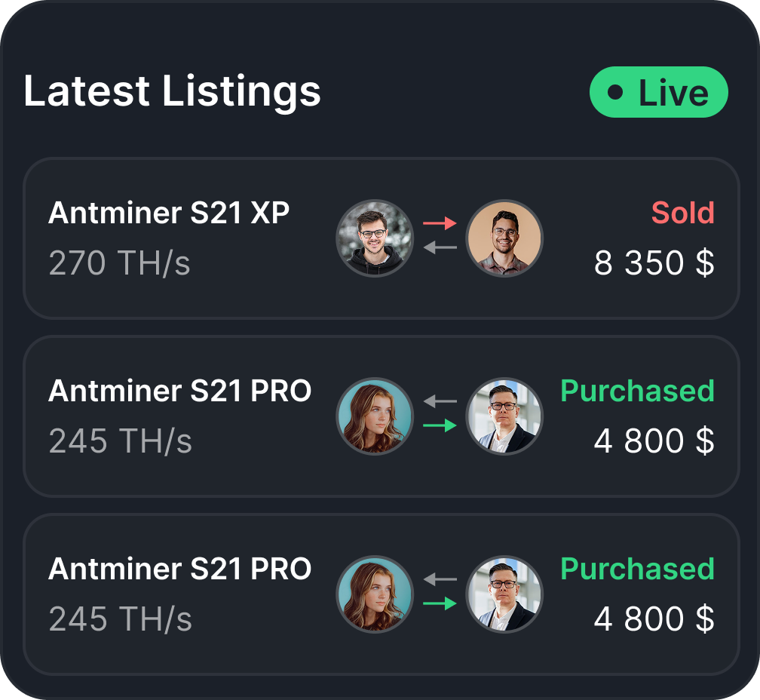Click the gray left arrow in the Sold listing
This screenshot has width=760, height=700.
[440, 247]
